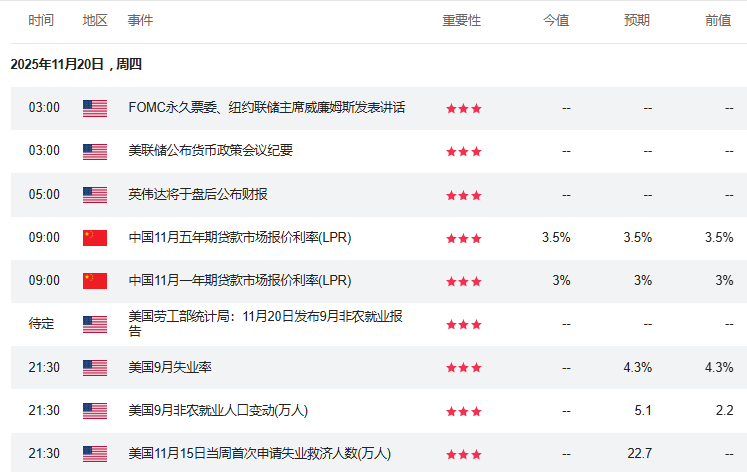Click importance stars for FOMC Williams speech
This screenshot has height=472, width=747.
coord(464,109)
